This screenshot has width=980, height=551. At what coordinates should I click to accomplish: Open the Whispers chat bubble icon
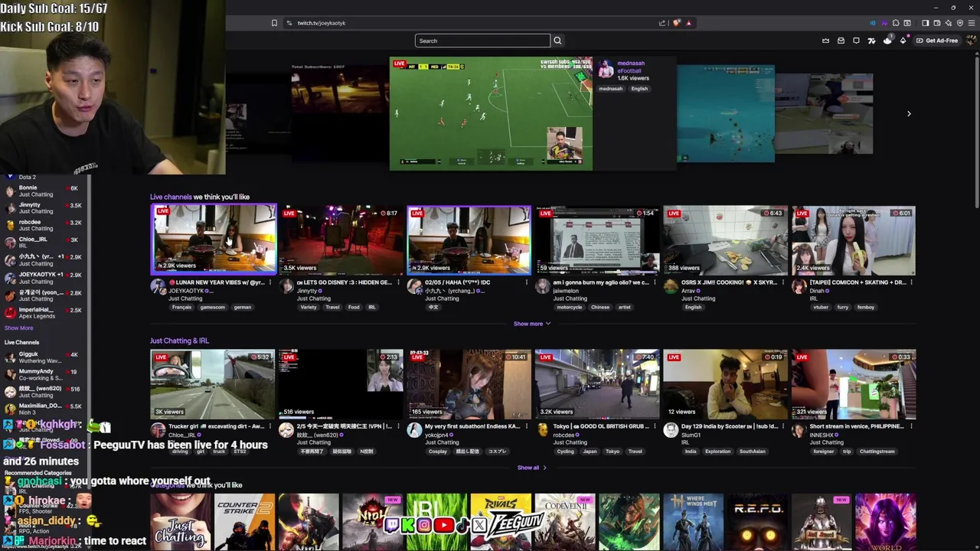point(856,41)
